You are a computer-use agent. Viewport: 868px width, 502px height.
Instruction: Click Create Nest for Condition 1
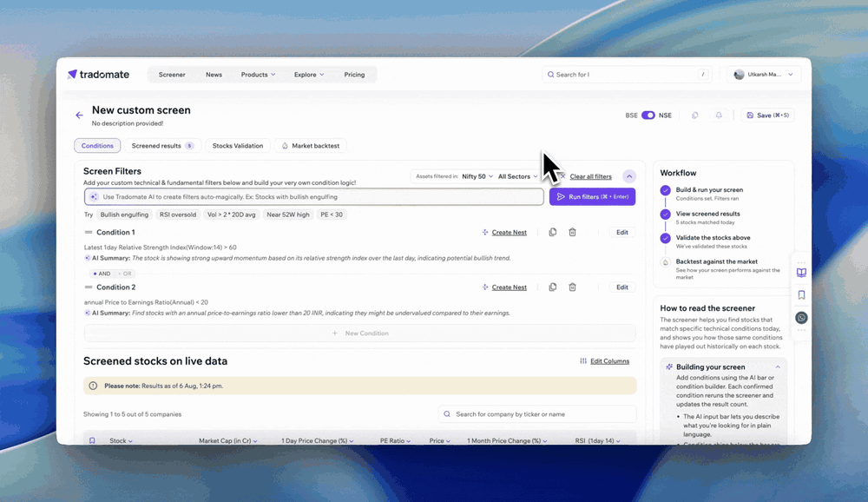click(504, 232)
